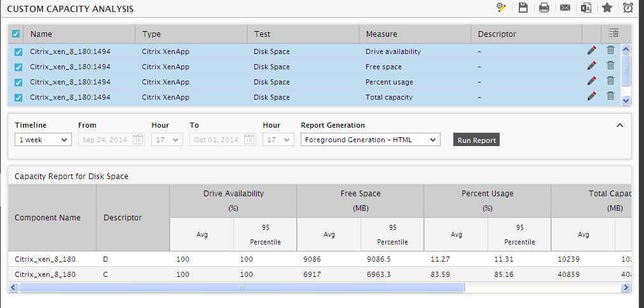The width and height of the screenshot is (644, 308).
Task: Delete the Free space row with its trash icon
Action: click(611, 65)
